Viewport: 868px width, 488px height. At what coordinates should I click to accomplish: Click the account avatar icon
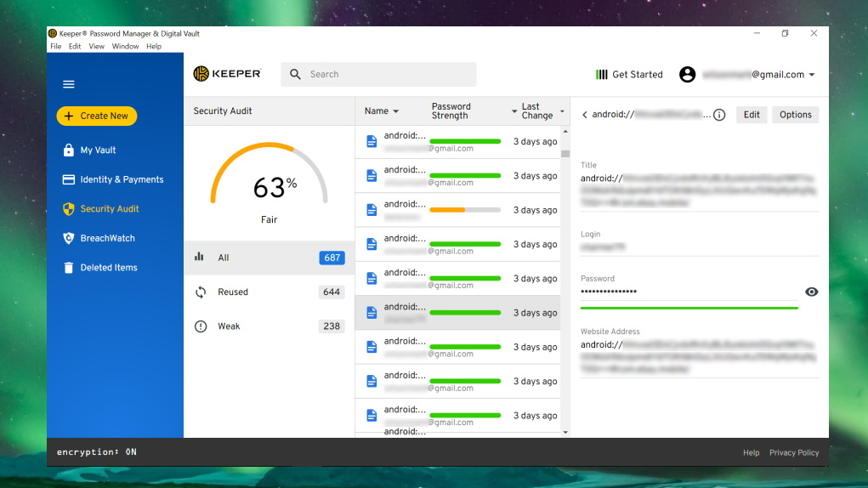(687, 74)
